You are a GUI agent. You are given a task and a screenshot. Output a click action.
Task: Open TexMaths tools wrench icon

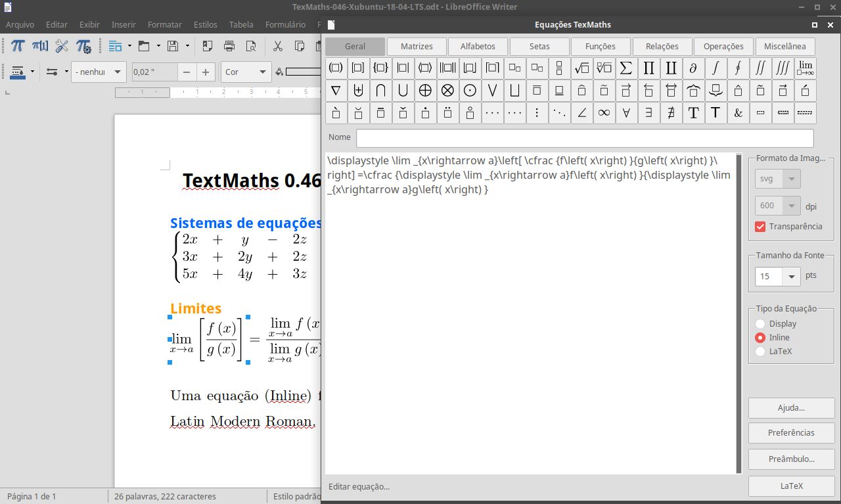click(x=62, y=46)
